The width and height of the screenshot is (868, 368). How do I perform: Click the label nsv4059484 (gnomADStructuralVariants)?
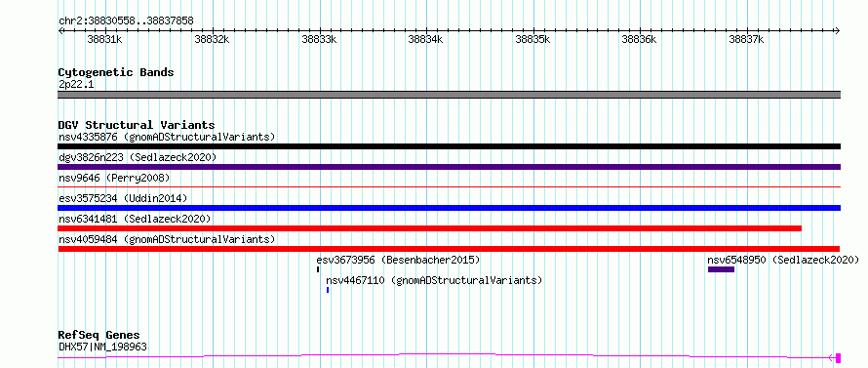click(167, 239)
